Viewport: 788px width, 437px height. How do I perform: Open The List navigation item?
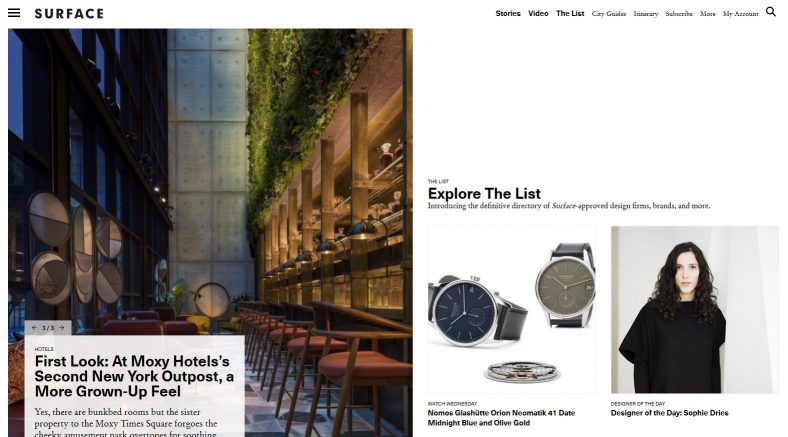(570, 14)
